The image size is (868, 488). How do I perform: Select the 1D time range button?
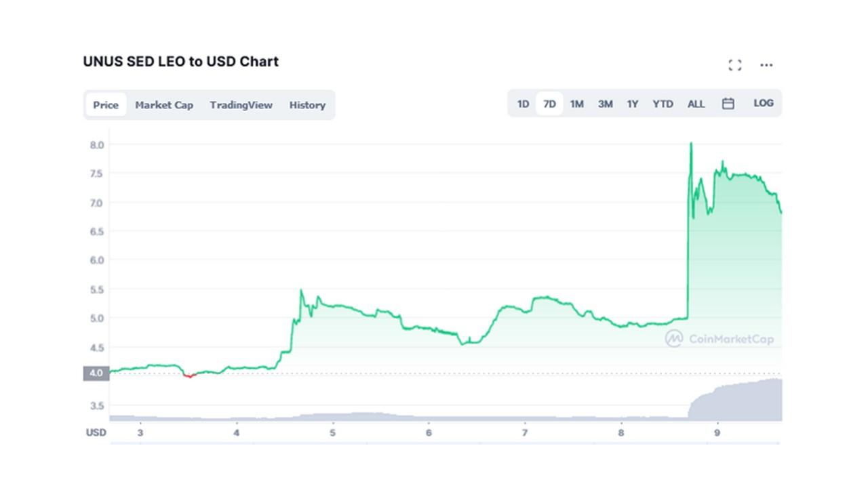click(x=523, y=104)
